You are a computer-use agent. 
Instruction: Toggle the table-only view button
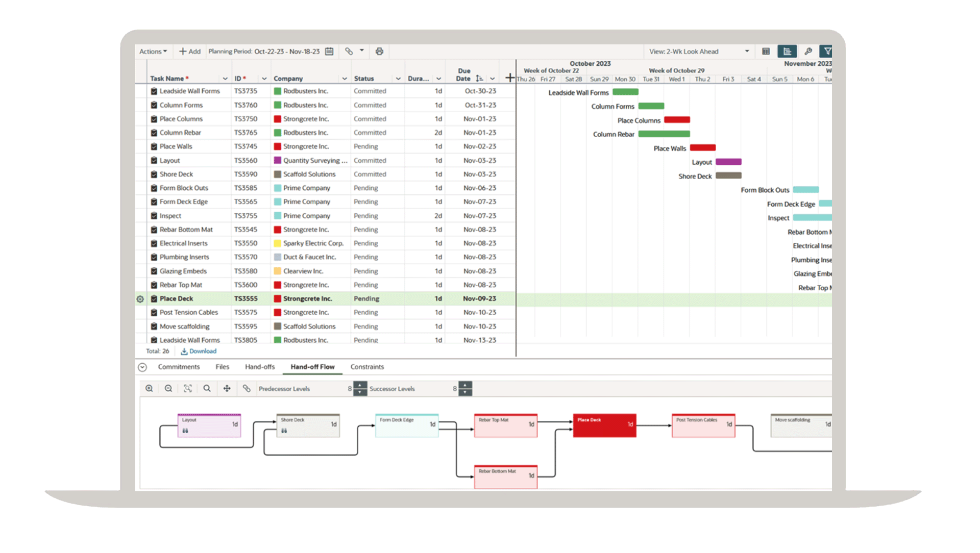pos(766,52)
